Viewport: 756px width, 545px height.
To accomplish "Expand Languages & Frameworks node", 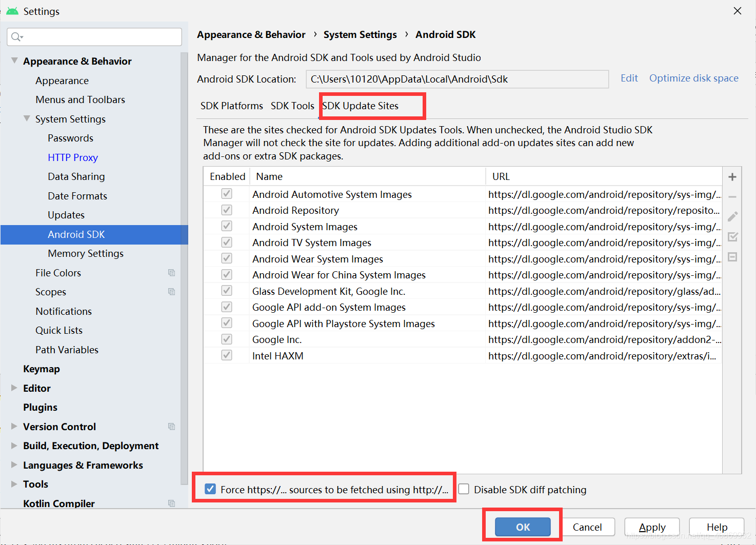I will point(14,465).
